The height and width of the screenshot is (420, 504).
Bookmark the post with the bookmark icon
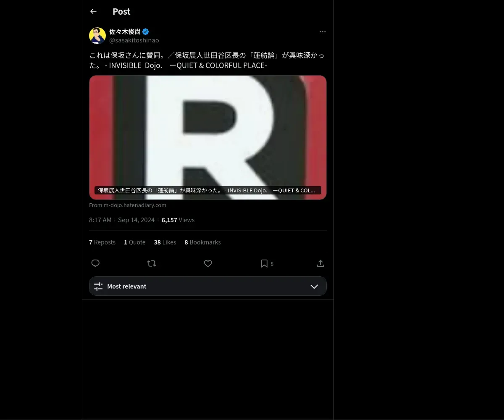tap(264, 263)
